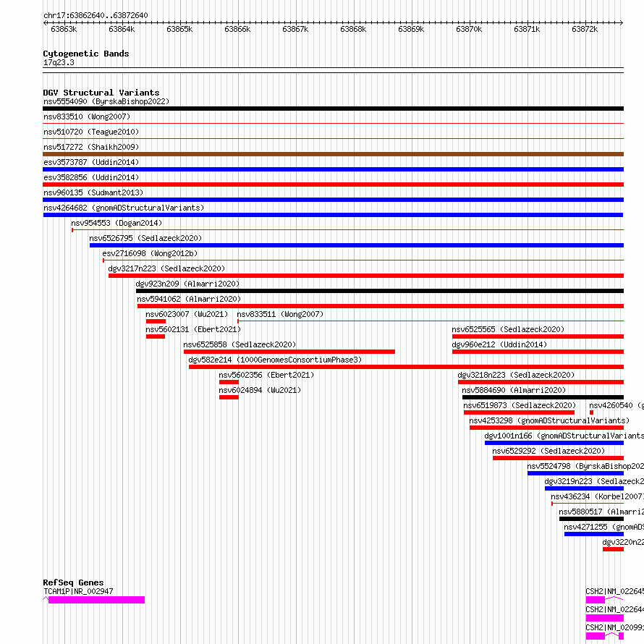This screenshot has height=644, width=644.
Task: Select the nsv517272 (Shaikh2009) label
Action: (x=91, y=147)
